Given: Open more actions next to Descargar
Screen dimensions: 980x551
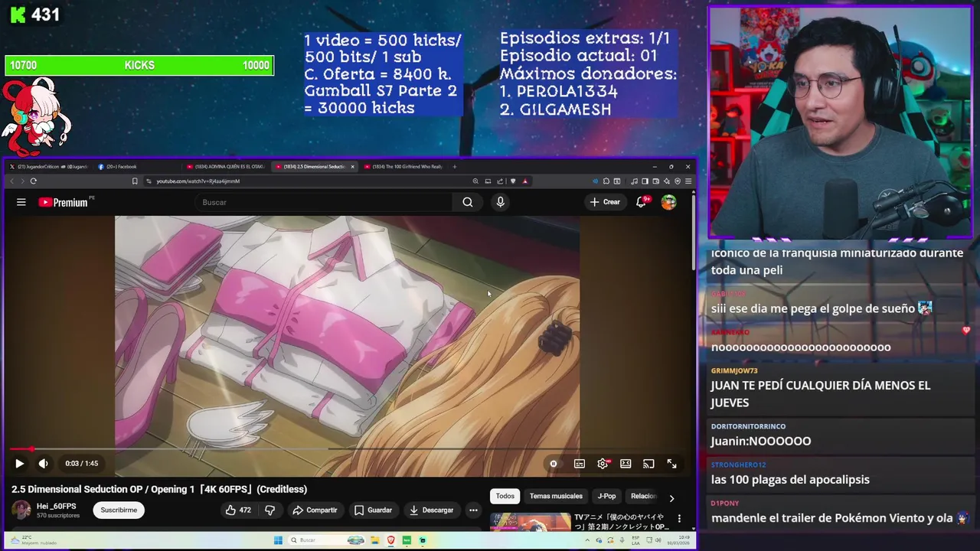Looking at the screenshot, I should click(x=473, y=510).
